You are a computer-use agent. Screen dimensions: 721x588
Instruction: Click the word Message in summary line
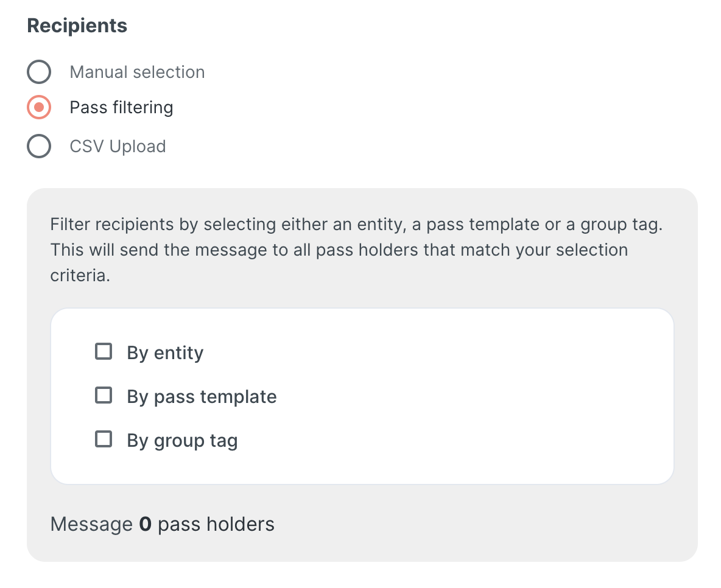[x=91, y=524]
